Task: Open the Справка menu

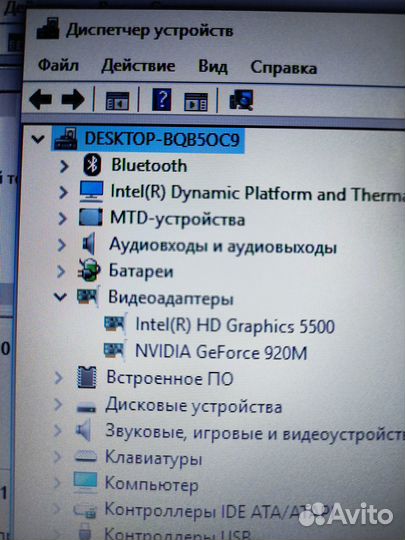Action: click(283, 67)
